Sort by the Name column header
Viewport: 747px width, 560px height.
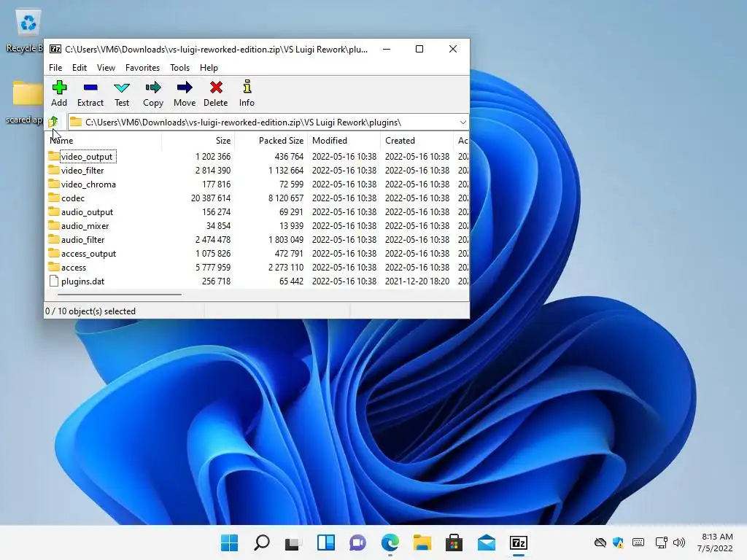pyautogui.click(x=103, y=141)
